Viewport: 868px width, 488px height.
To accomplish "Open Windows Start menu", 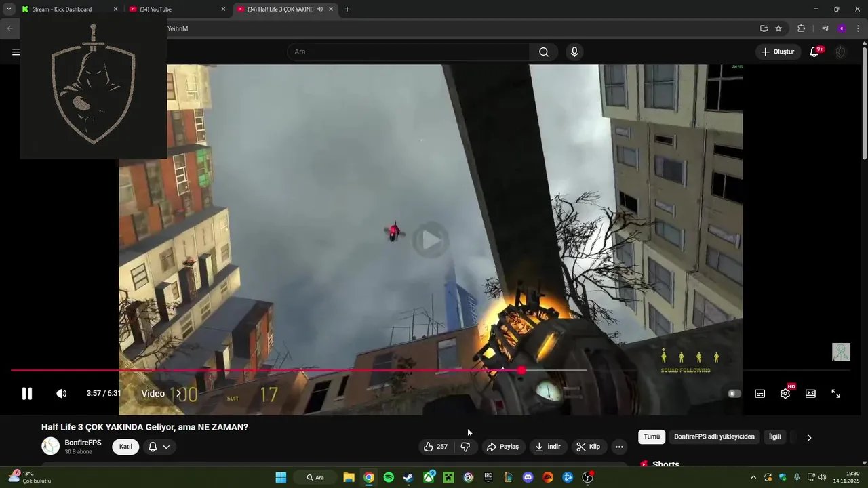I will (x=281, y=477).
